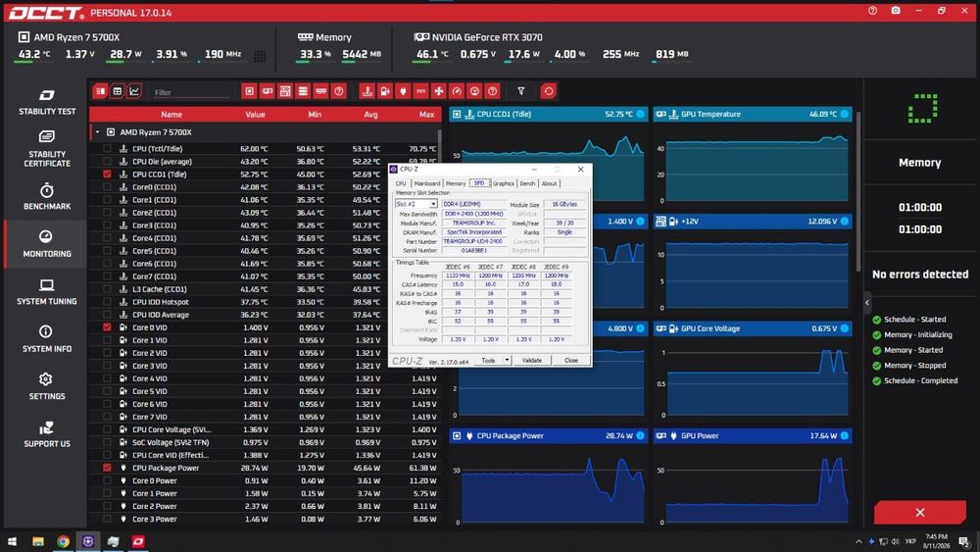Image resolution: width=980 pixels, height=552 pixels.
Task: Take a screenshot with the camera icon
Action: click(896, 11)
